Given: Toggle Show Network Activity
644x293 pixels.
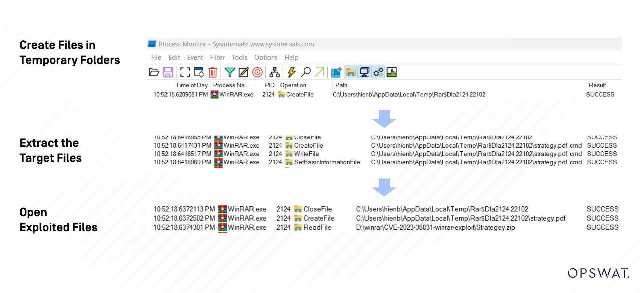Looking at the screenshot, I should tap(364, 72).
